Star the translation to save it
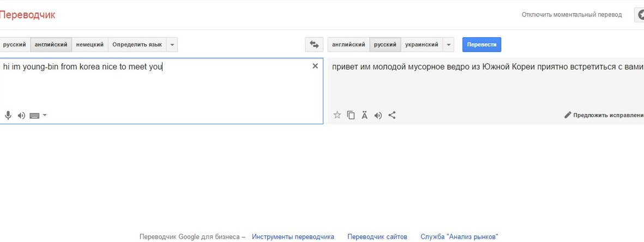The height and width of the screenshot is (242, 644). pos(337,115)
